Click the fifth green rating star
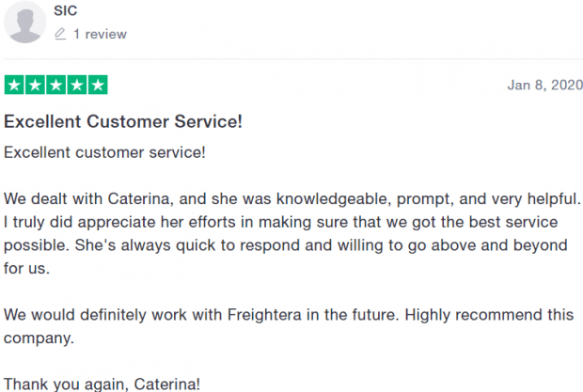 (98, 86)
